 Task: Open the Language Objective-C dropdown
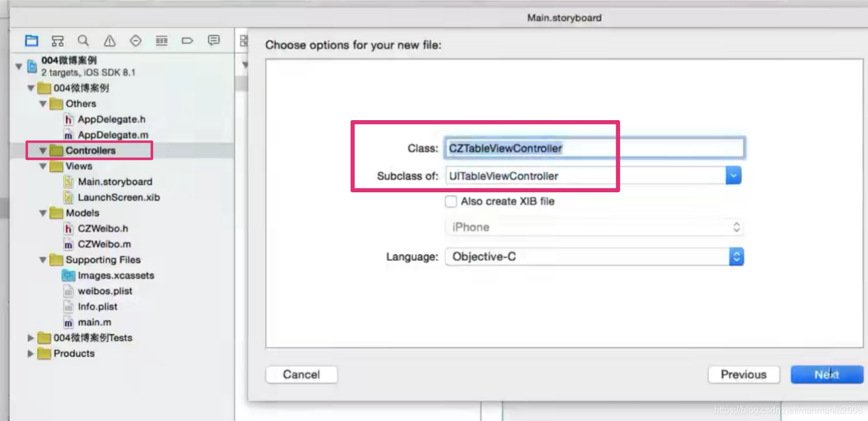594,256
